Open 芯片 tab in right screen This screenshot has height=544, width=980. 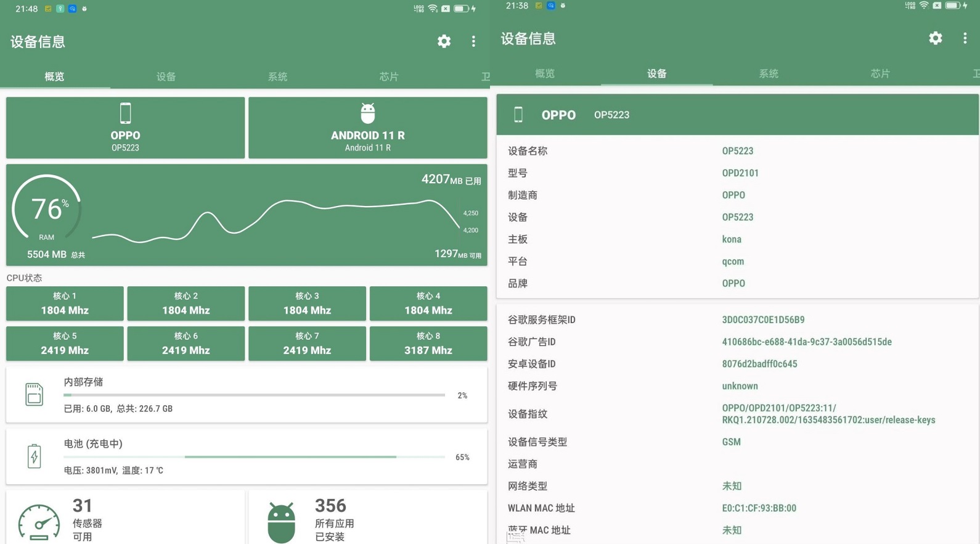click(x=880, y=73)
